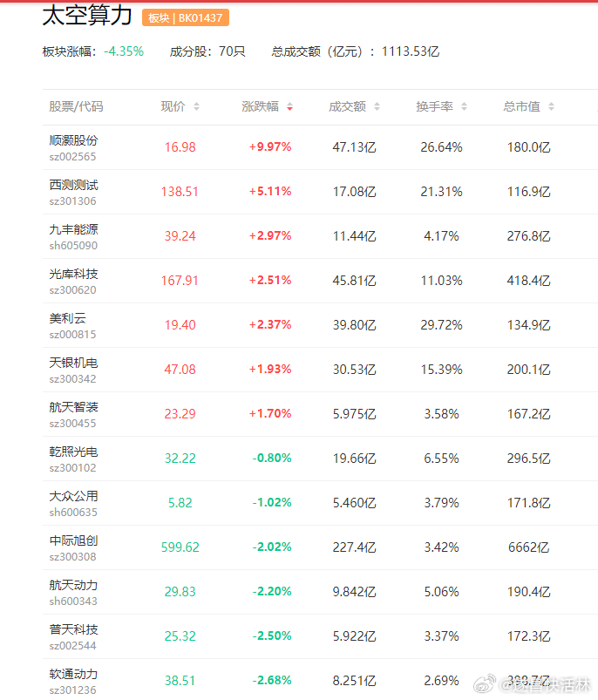598x700 pixels.
Task: Click the sort arrows beside 现价
Action: 196,106
